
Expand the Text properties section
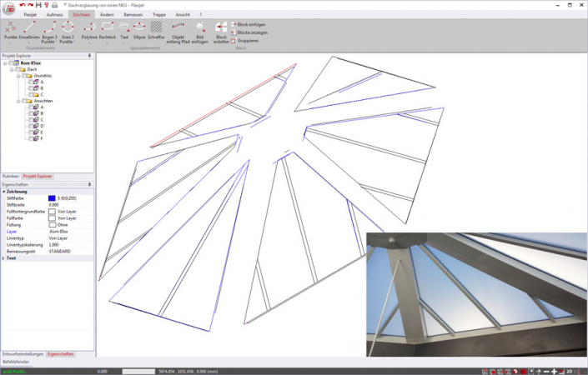[3, 258]
